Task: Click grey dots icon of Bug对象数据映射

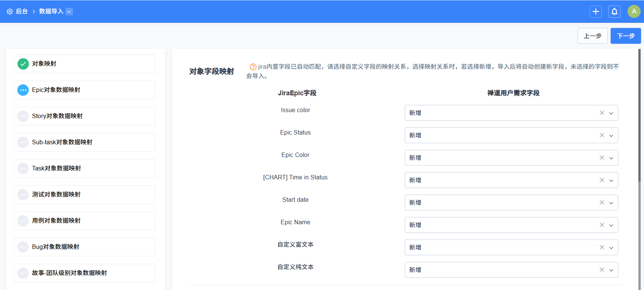Action: [x=23, y=247]
